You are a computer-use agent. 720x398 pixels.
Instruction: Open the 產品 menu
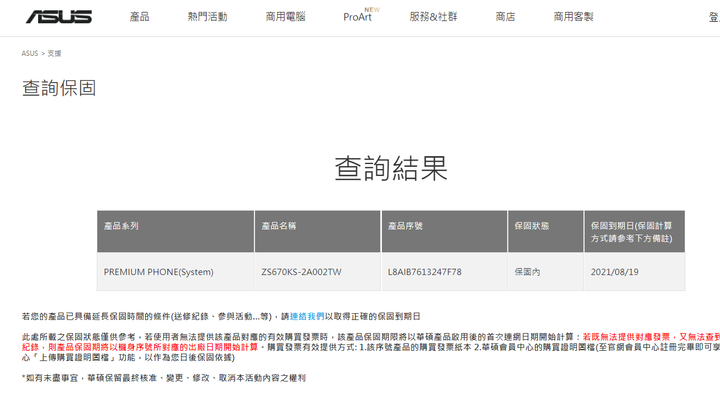pyautogui.click(x=140, y=17)
